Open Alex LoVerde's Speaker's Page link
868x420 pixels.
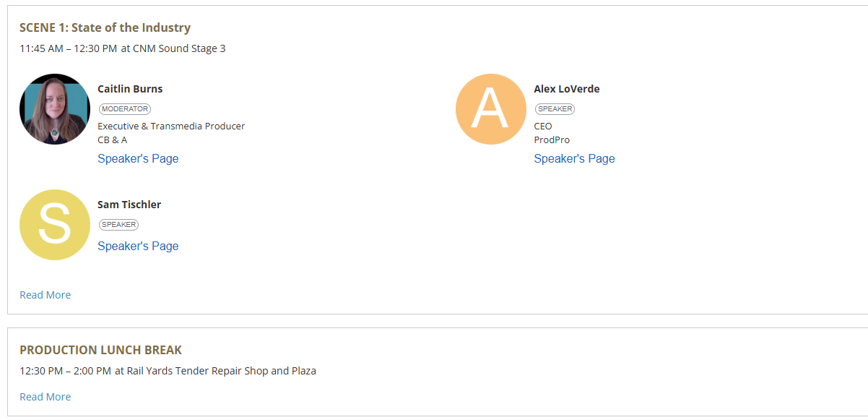[x=574, y=158]
